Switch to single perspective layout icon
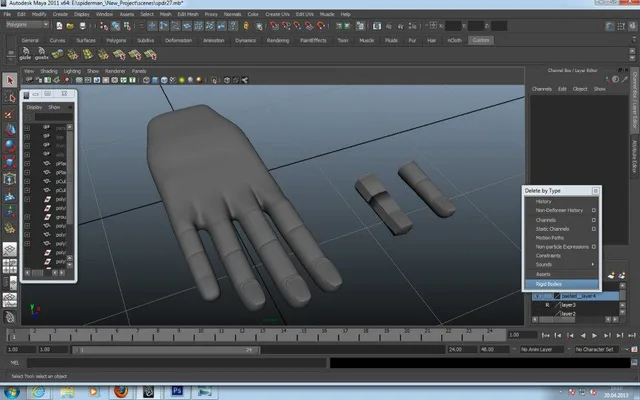 click(x=10, y=249)
